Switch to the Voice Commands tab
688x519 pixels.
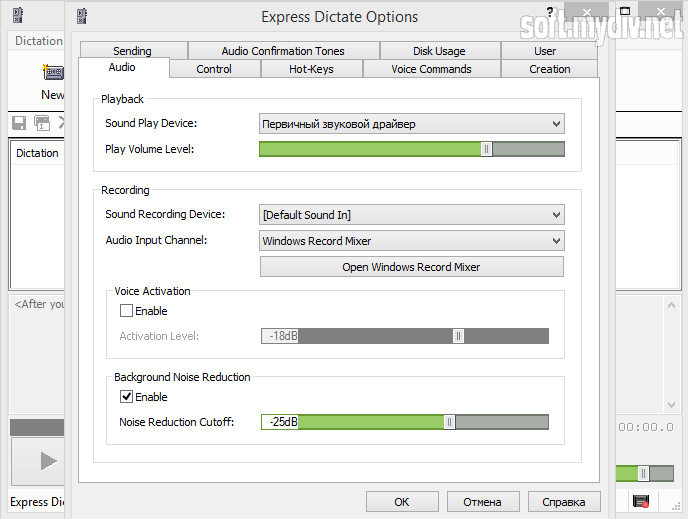(x=431, y=69)
